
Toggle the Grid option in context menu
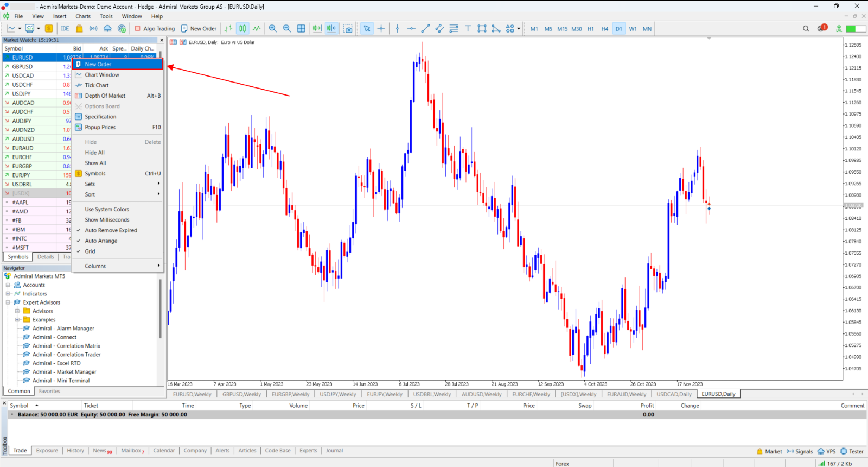pyautogui.click(x=118, y=251)
